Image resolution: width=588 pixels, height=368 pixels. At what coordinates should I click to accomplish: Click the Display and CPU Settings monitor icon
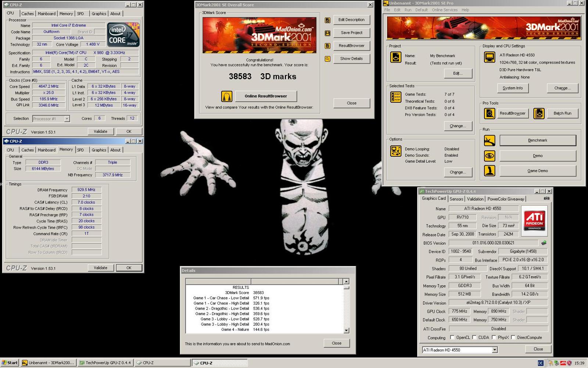point(490,57)
